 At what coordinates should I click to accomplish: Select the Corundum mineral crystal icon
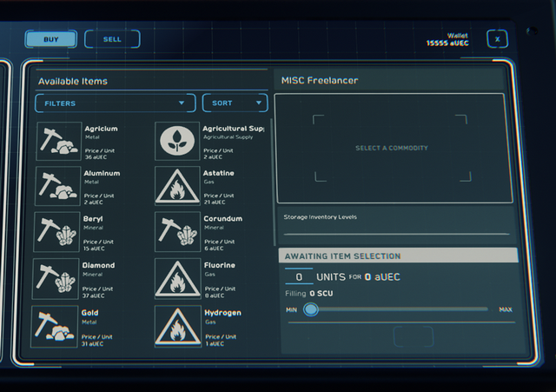177,232
